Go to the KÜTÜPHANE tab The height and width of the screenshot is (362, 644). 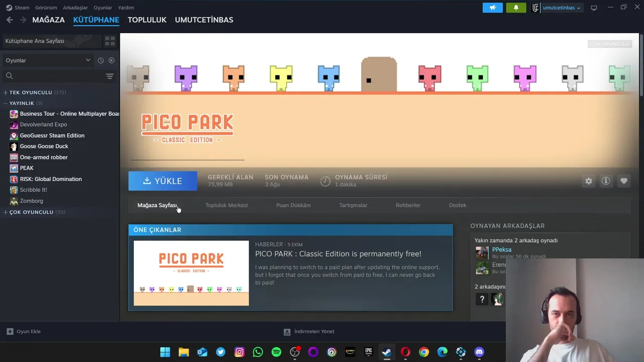[x=96, y=20]
